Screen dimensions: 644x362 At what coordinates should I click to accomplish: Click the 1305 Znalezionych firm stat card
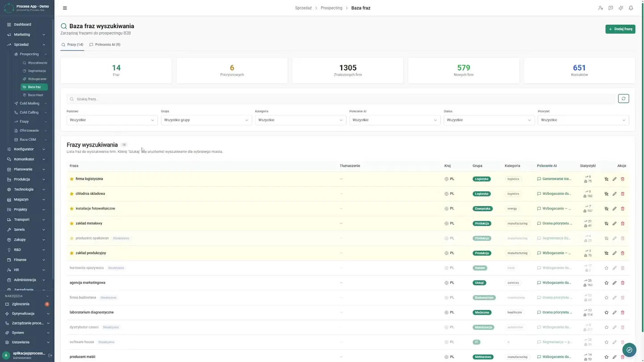(x=348, y=70)
